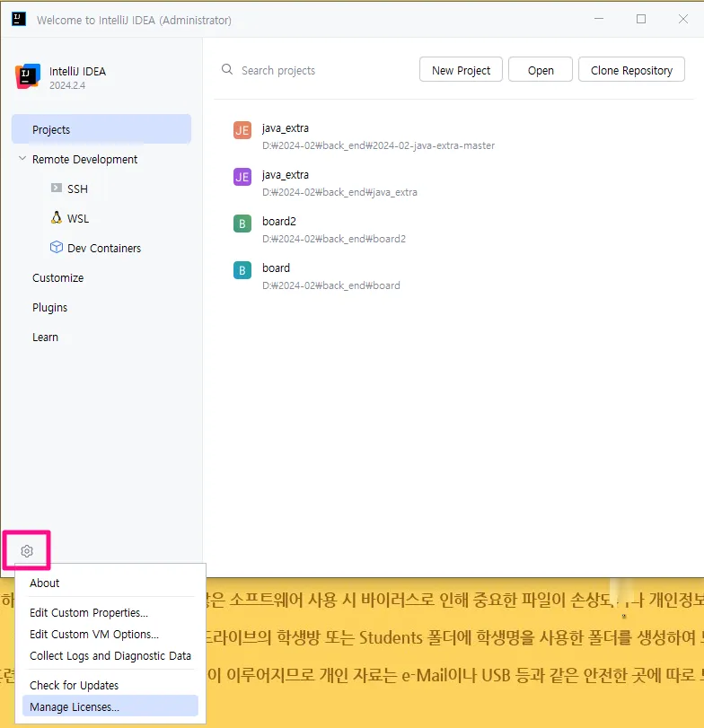Click the WSL penguin icon
Viewport: 704px width, 728px height.
(x=57, y=217)
